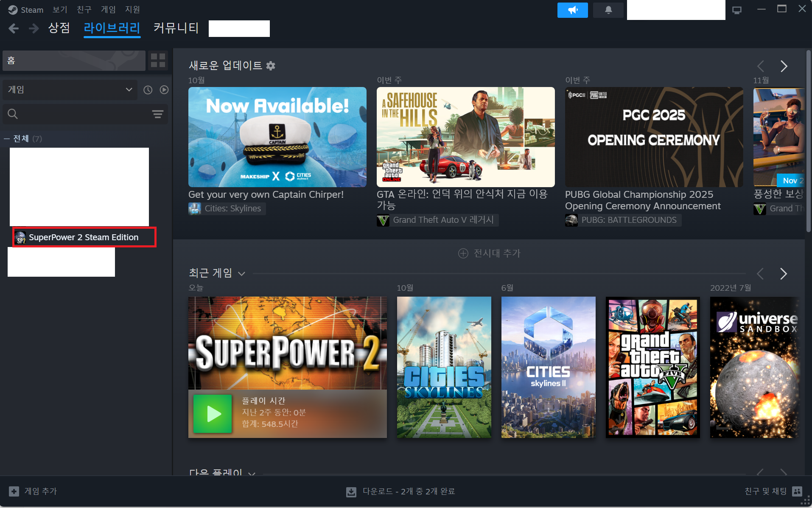Sort games by recent with the clock icon
812x508 pixels.
pos(148,90)
